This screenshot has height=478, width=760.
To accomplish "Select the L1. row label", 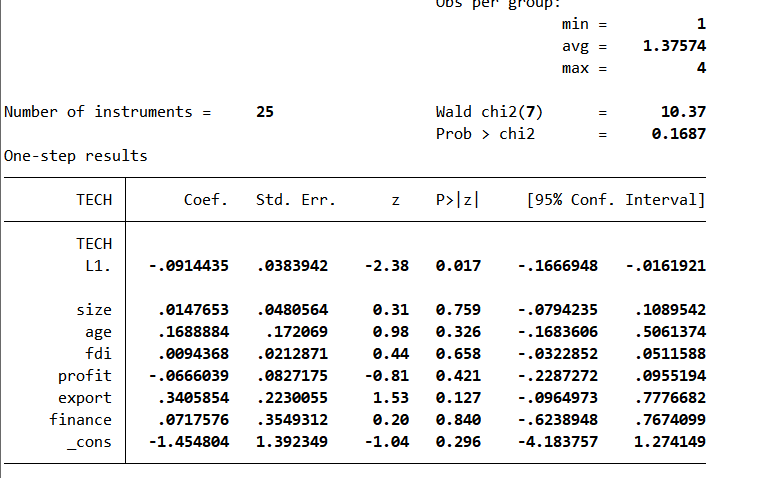I will click(99, 266).
